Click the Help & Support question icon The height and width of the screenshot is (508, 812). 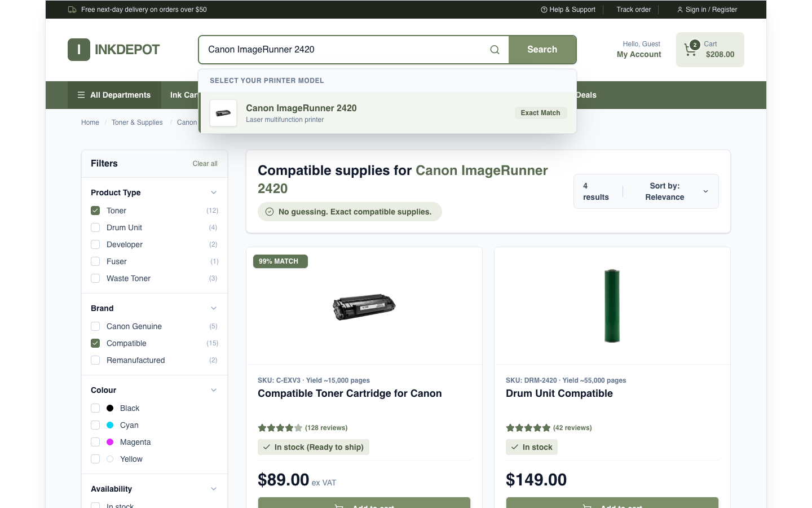click(x=544, y=10)
